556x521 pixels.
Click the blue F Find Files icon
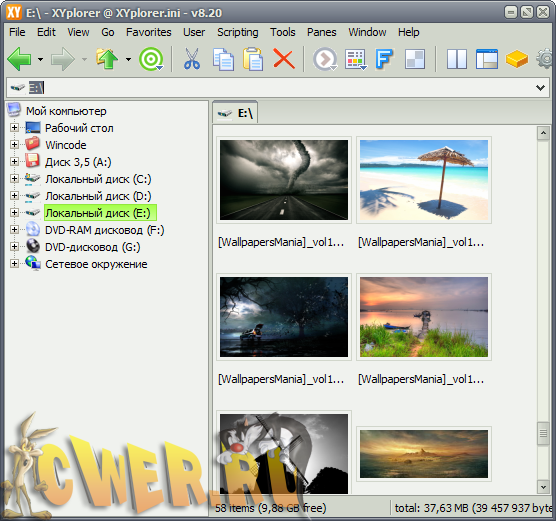point(384,59)
